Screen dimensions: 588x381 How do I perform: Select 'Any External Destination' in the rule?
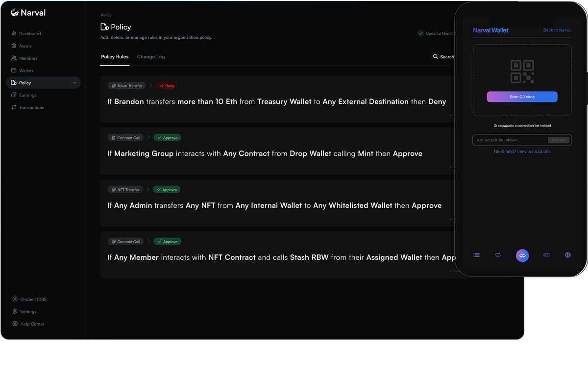point(366,102)
